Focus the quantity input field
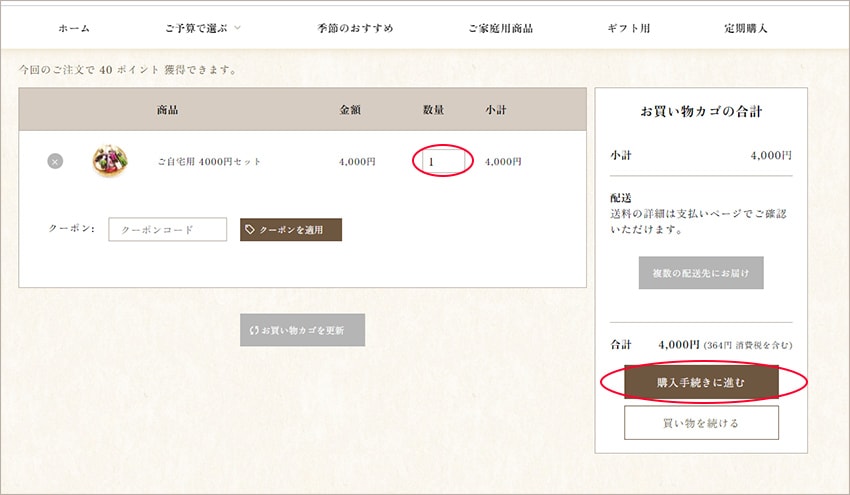This screenshot has height=495, width=850. click(443, 161)
